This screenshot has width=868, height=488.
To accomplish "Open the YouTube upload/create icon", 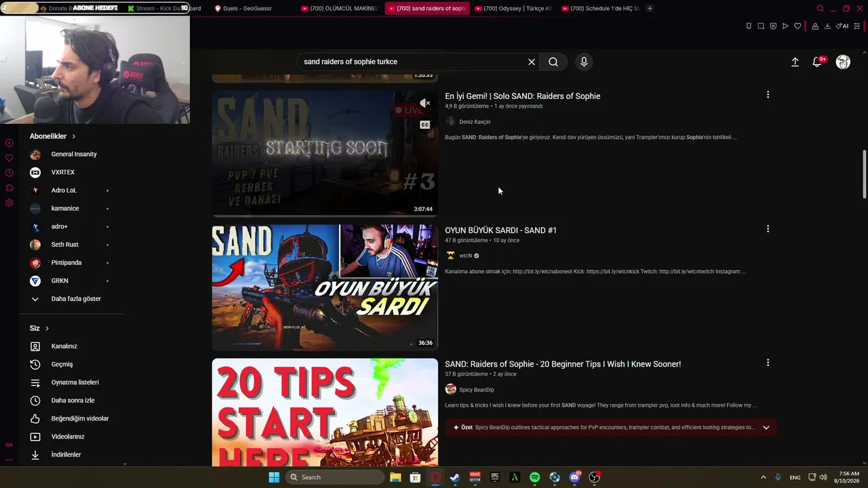I will click(795, 62).
